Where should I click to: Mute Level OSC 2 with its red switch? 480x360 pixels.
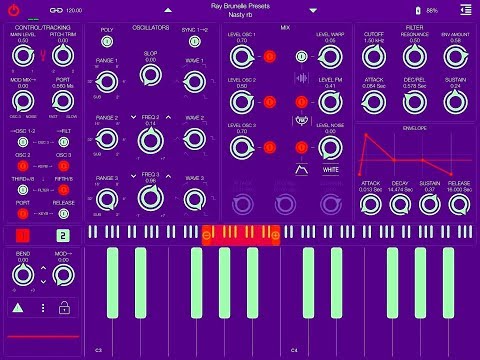click(x=270, y=102)
